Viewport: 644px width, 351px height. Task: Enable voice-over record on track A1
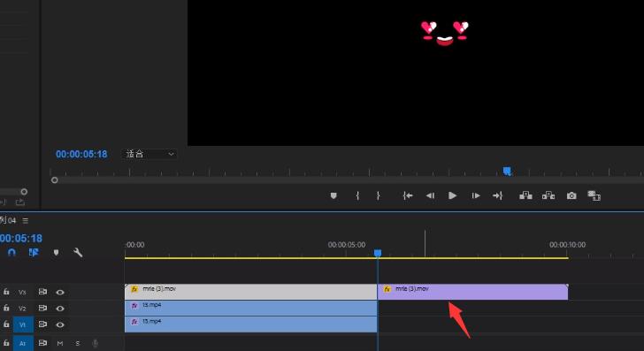click(96, 343)
